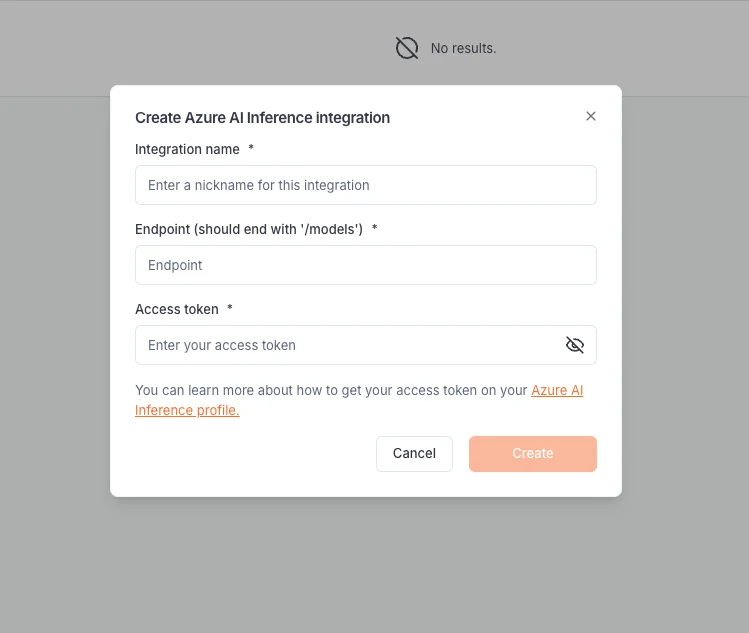Cancel the integration creation
The width and height of the screenshot is (749, 633).
tap(414, 453)
